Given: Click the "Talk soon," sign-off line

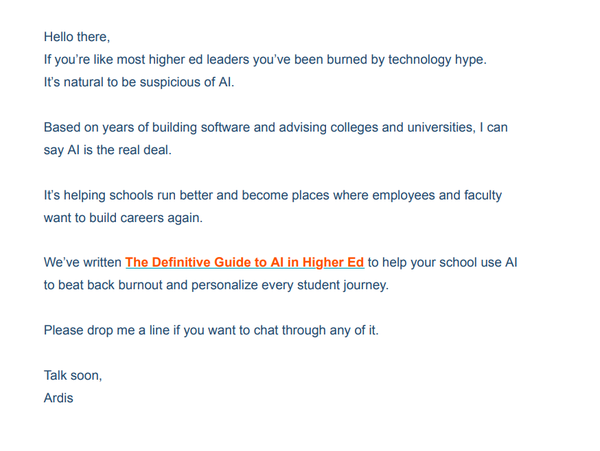Looking at the screenshot, I should (x=73, y=376).
